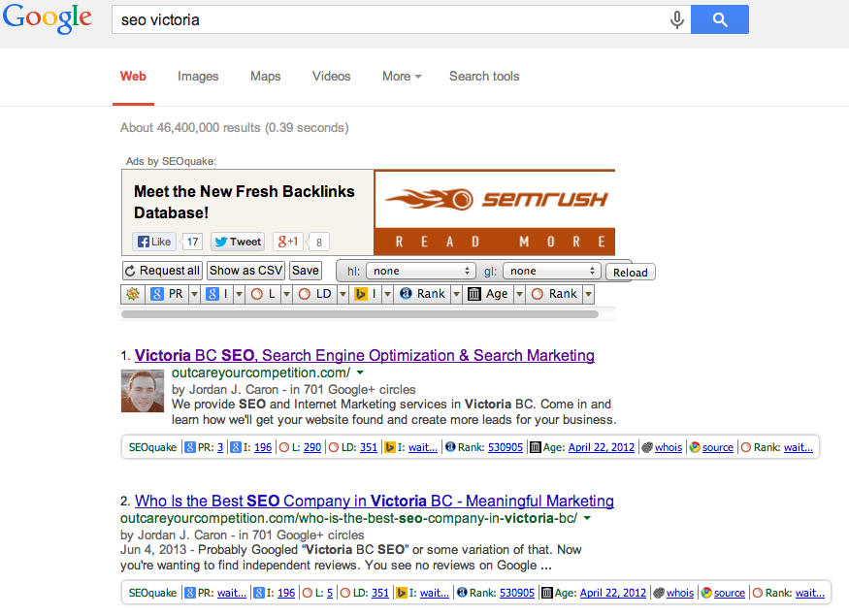Click Jordan J. Caron's author thumbnail
Image resolution: width=849 pixels, height=616 pixels.
pos(143,391)
